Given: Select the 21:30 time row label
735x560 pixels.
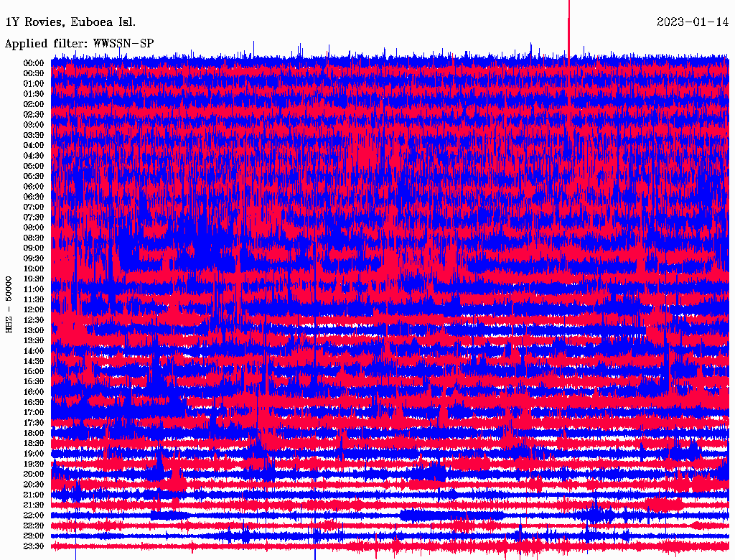Looking at the screenshot, I should [x=33, y=505].
